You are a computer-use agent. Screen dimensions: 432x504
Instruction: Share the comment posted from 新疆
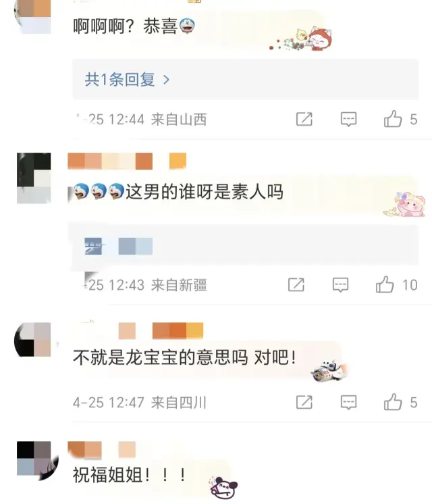pyautogui.click(x=296, y=285)
